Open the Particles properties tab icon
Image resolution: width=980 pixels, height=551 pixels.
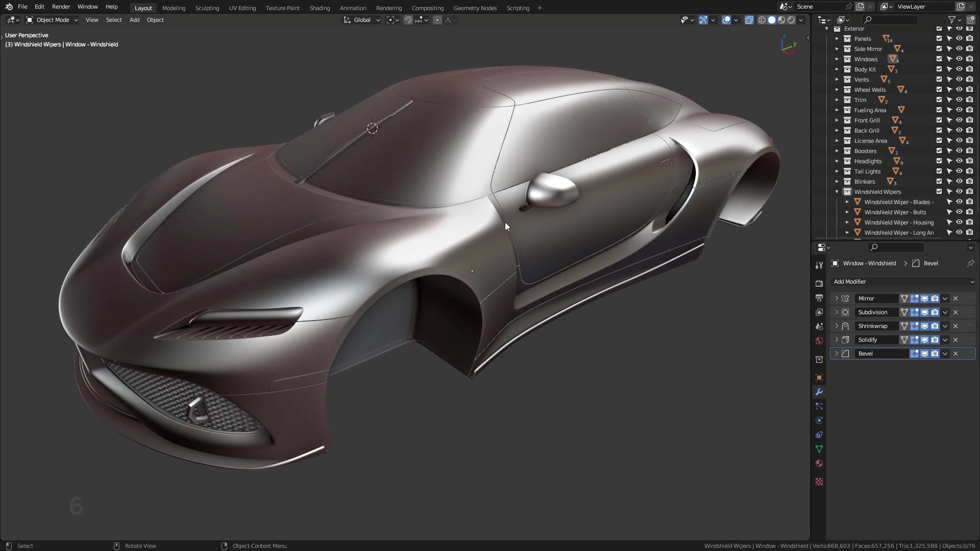pyautogui.click(x=819, y=406)
